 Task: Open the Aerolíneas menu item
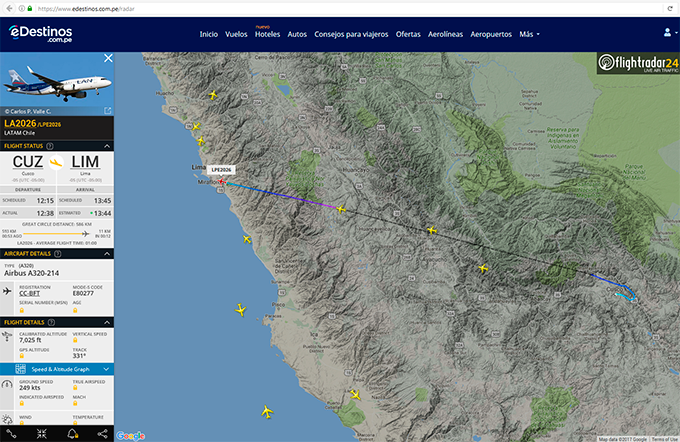click(445, 34)
